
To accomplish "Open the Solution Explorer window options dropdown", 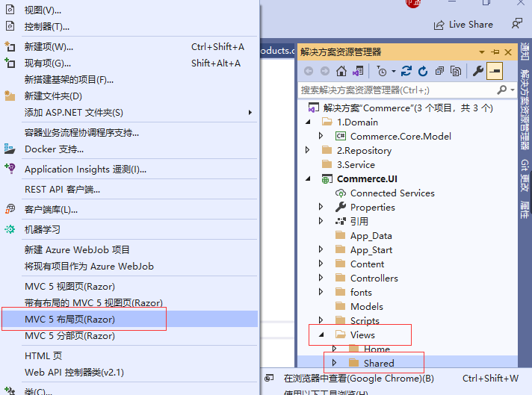I will (x=482, y=52).
